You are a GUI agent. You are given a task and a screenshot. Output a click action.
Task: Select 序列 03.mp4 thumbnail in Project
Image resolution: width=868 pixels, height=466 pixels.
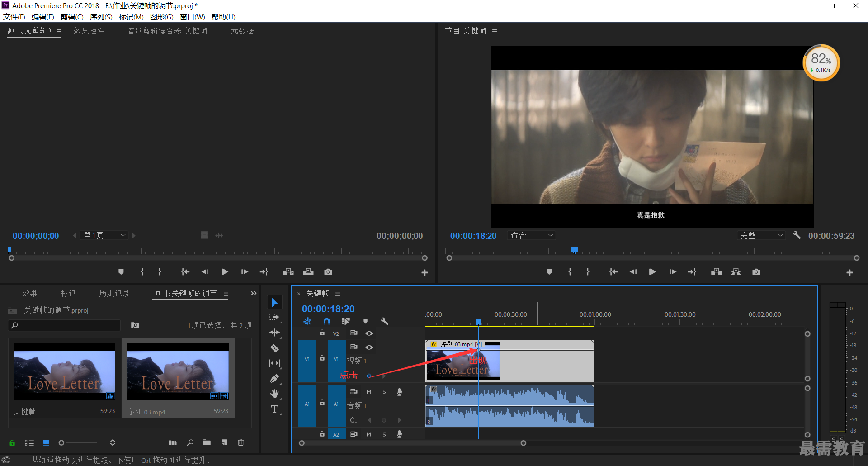pos(178,372)
